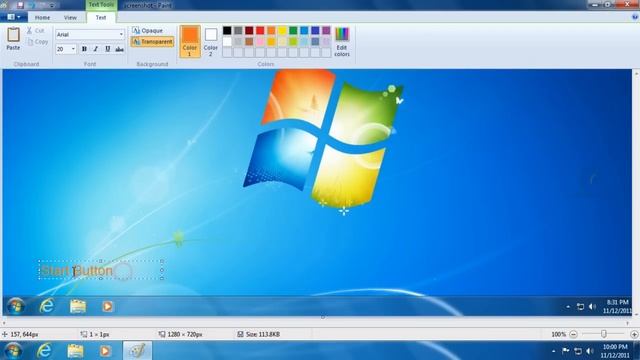The height and width of the screenshot is (360, 640).
Task: Toggle Underline text formatting
Action: (108, 49)
